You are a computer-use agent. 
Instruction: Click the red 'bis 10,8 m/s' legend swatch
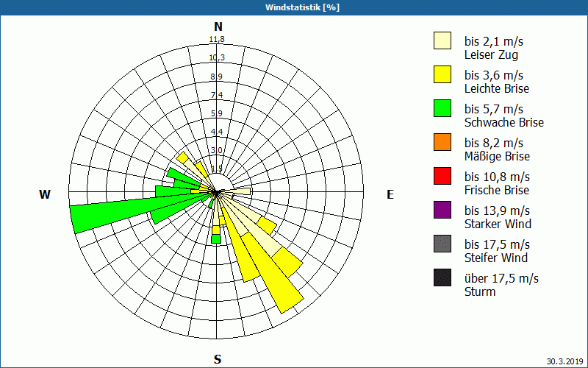(x=442, y=176)
